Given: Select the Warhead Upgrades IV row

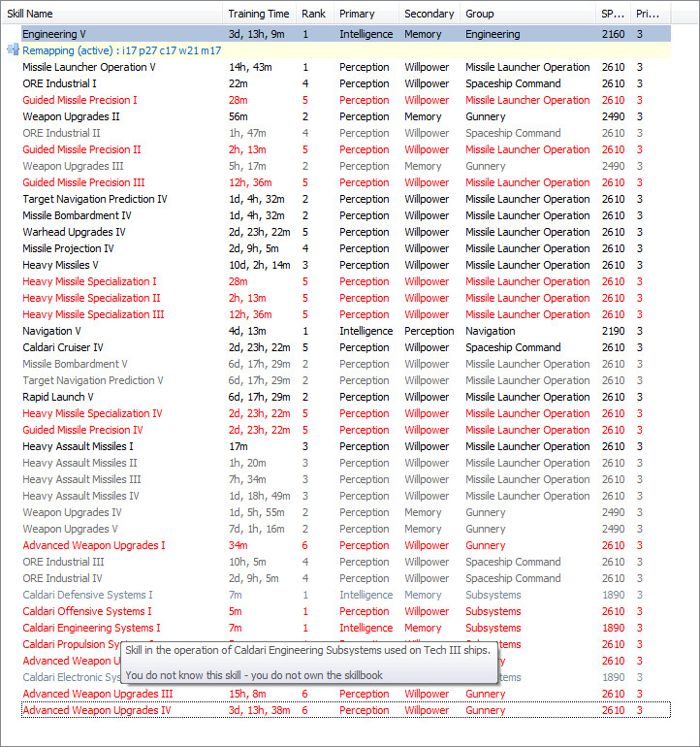Looking at the screenshot, I should click(346, 232).
